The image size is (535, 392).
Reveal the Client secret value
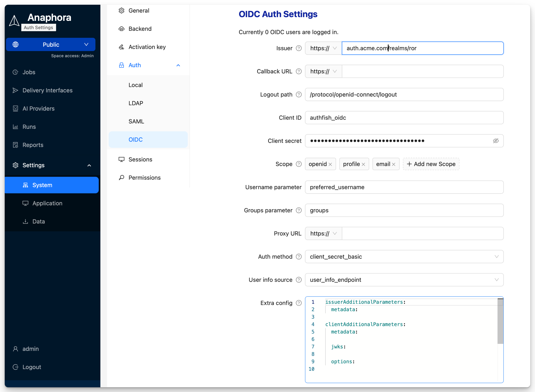(496, 141)
